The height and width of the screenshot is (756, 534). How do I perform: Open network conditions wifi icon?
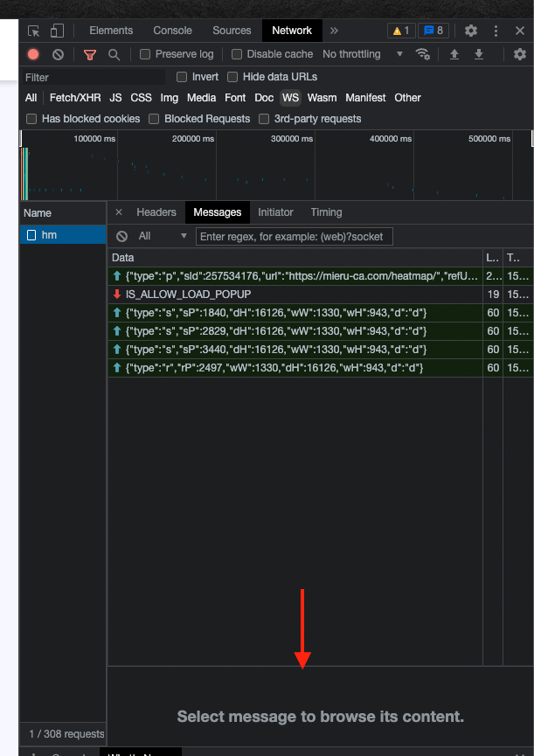(423, 54)
